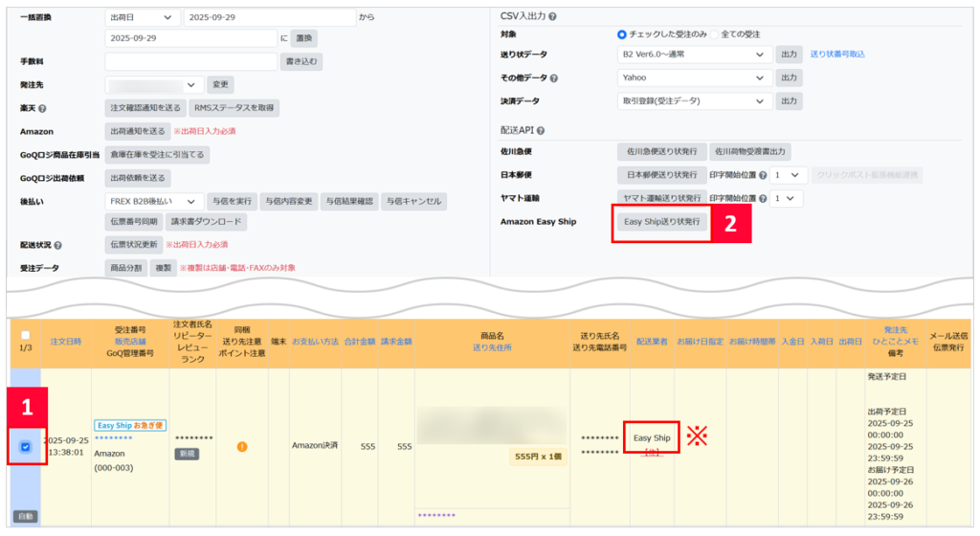Open the Yahoo dropdown for その他データ

click(695, 78)
